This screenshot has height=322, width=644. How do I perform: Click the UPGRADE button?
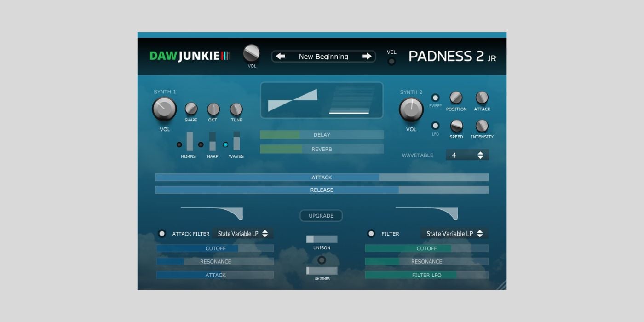(321, 215)
